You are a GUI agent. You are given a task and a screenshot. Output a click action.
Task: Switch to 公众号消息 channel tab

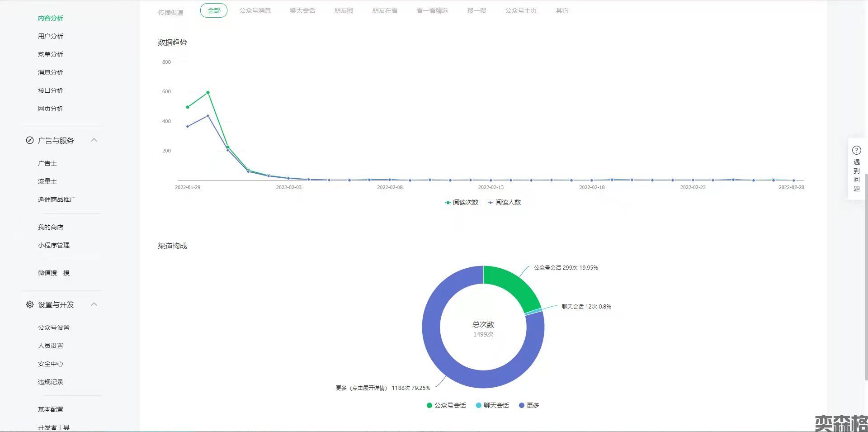(255, 10)
